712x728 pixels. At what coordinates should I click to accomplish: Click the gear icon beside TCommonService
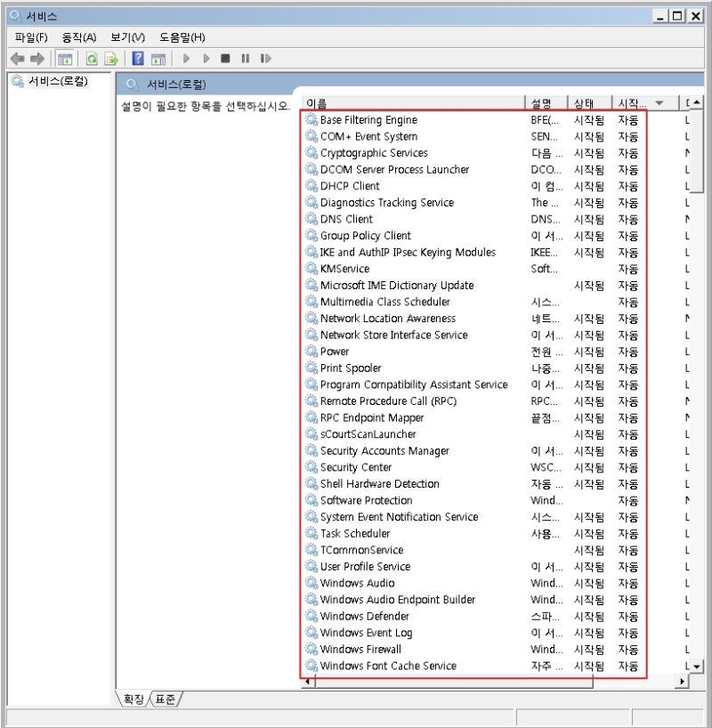311,550
